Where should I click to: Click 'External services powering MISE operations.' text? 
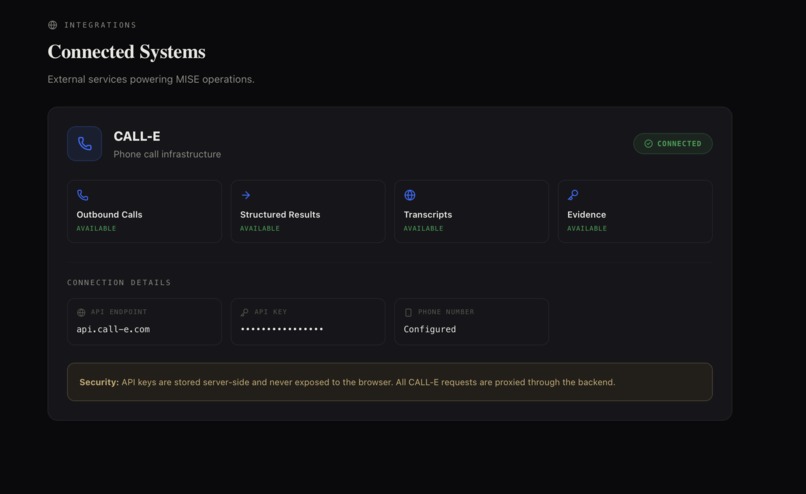(151, 79)
